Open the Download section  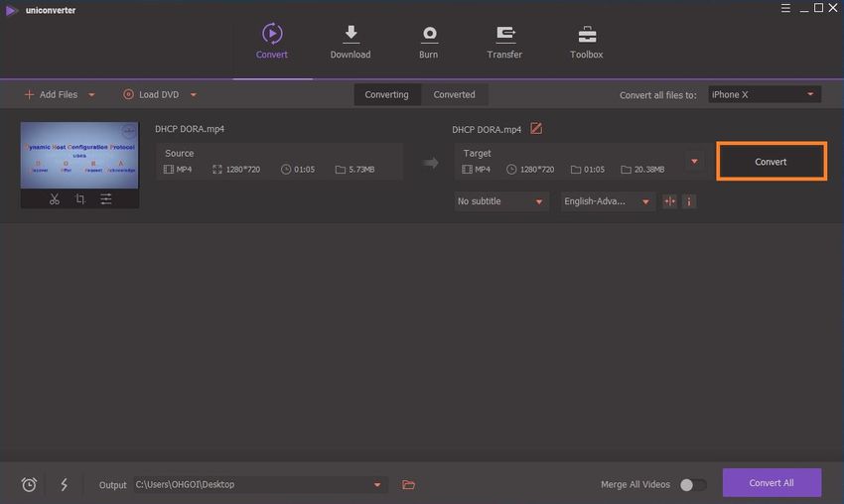coord(351,43)
